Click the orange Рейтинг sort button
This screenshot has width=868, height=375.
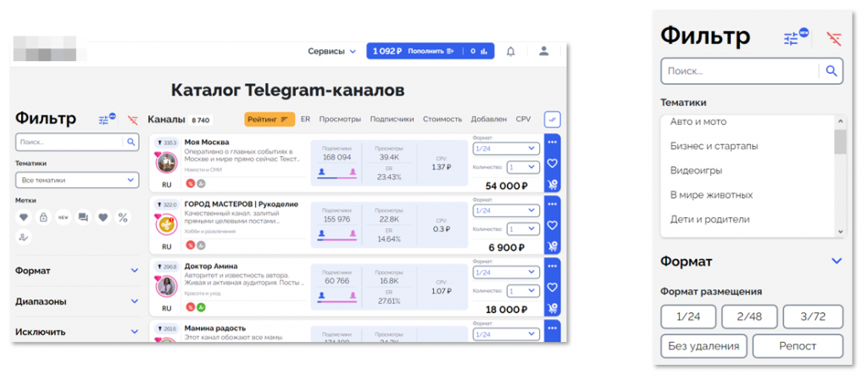(270, 119)
